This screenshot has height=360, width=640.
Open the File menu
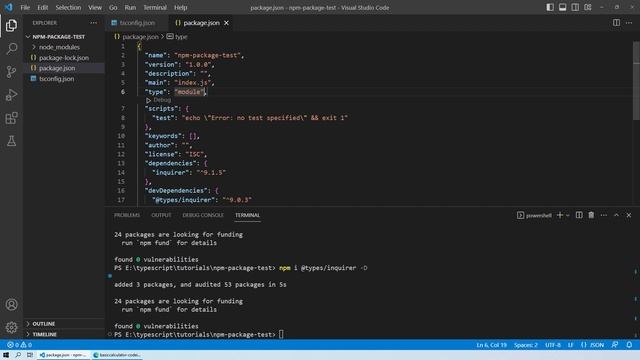(25, 7)
